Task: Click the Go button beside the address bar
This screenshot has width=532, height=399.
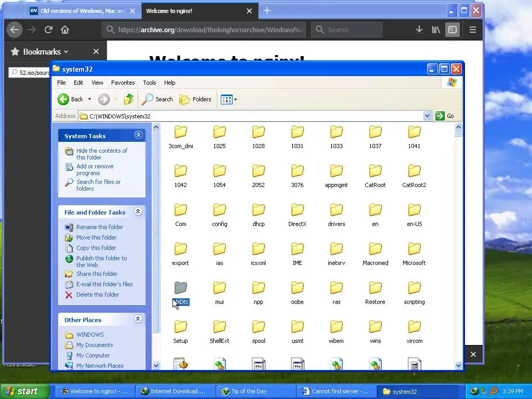Action: (445, 116)
